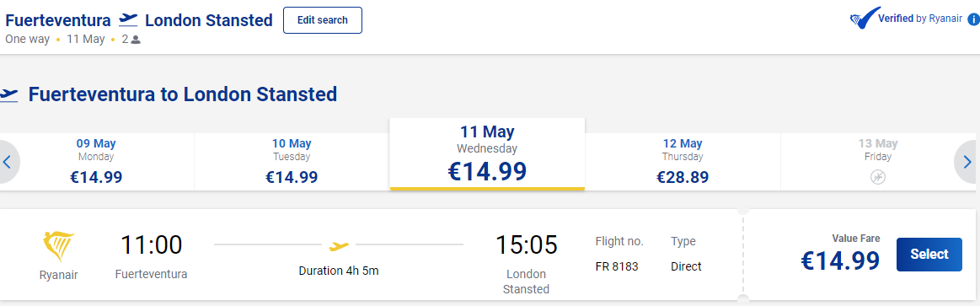Select the 10 May Tuesday date tab
Image resolution: width=980 pixels, height=306 pixels.
[x=292, y=162]
